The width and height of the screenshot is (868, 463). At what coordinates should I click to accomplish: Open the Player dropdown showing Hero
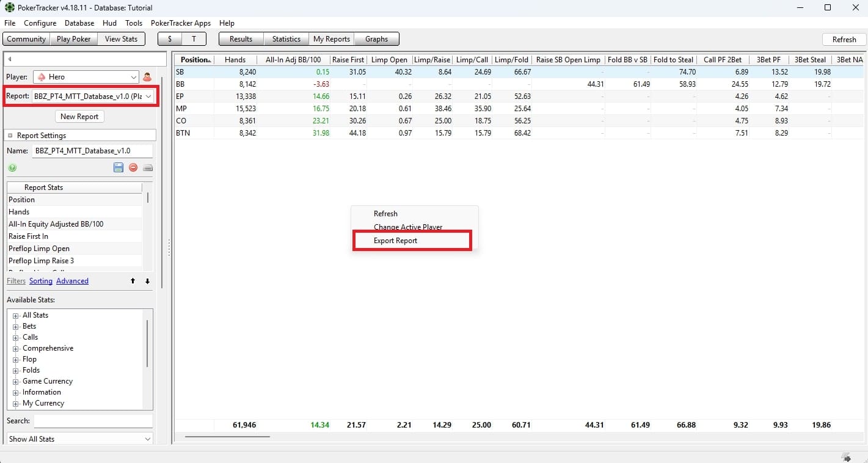86,77
